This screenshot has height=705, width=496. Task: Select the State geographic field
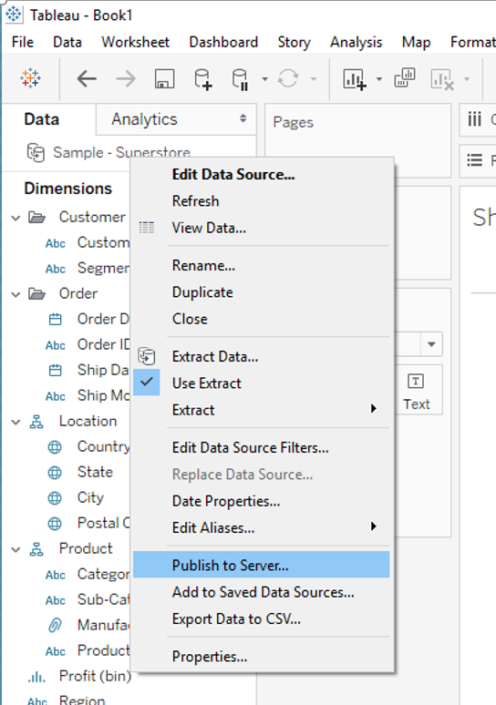point(95,472)
